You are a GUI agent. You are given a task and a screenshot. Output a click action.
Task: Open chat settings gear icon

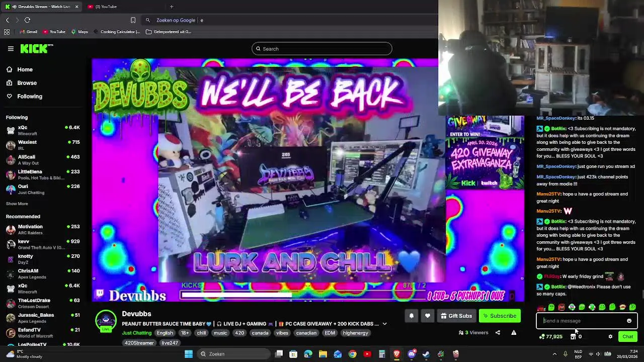610,337
